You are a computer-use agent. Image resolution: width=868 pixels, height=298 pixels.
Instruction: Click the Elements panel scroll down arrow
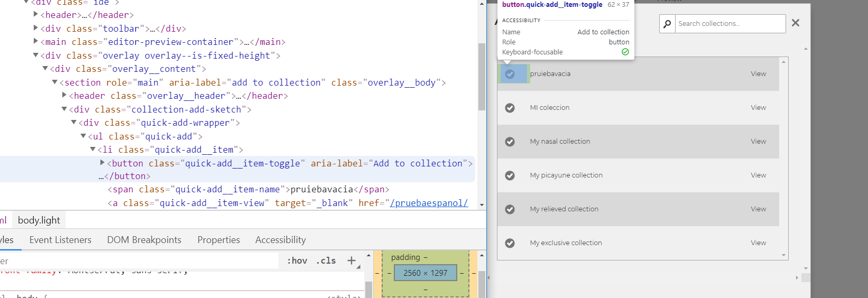pyautogui.click(x=482, y=204)
